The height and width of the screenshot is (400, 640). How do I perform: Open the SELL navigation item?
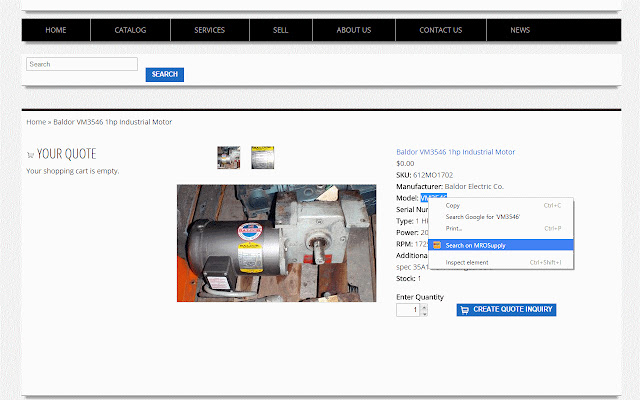(280, 30)
